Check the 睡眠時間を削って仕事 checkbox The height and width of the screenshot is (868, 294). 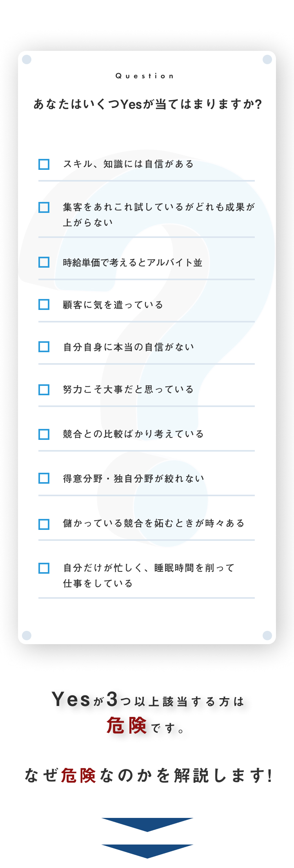tap(44, 568)
